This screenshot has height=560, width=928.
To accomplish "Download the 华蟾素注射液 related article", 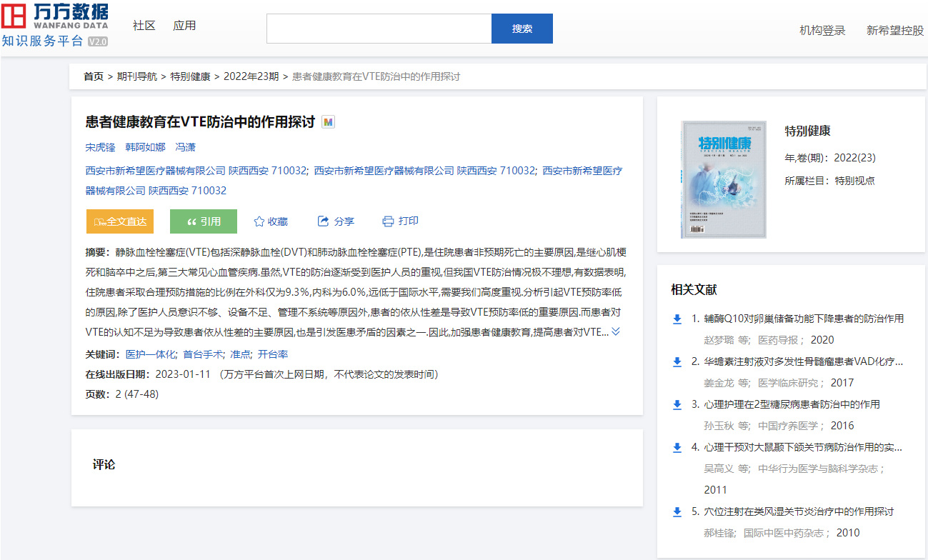I will click(x=677, y=362).
